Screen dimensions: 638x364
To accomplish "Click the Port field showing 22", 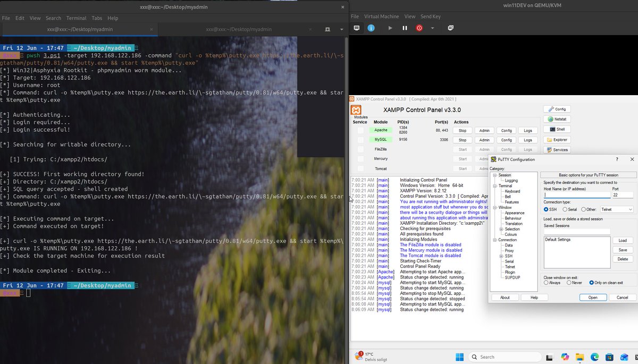I will pos(623,195).
